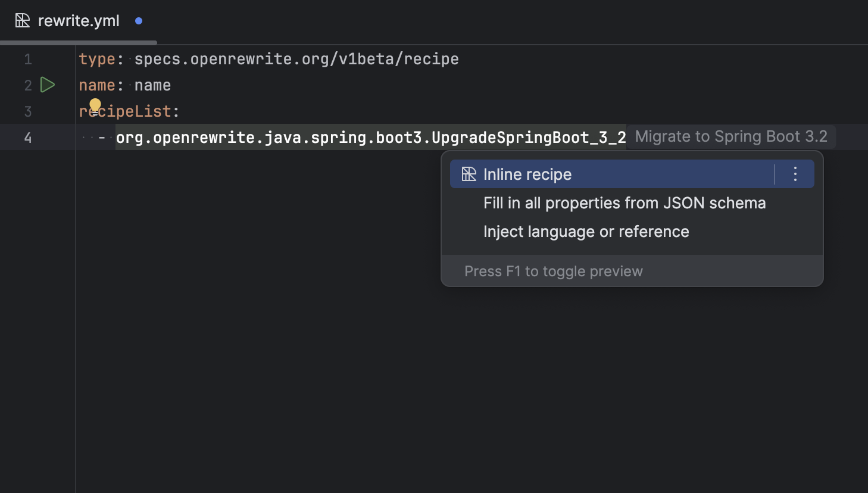Click Press F1 to toggle preview
This screenshot has height=493, width=868.
pos(554,271)
